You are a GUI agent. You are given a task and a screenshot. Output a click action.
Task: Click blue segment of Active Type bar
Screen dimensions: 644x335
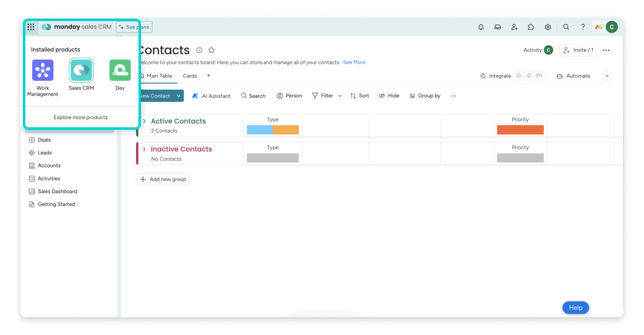point(260,130)
